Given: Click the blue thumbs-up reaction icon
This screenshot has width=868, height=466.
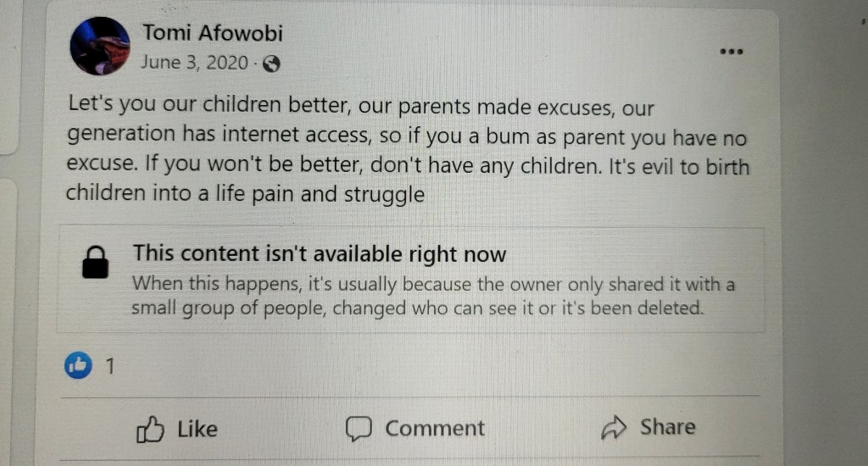Looking at the screenshot, I should 78,365.
